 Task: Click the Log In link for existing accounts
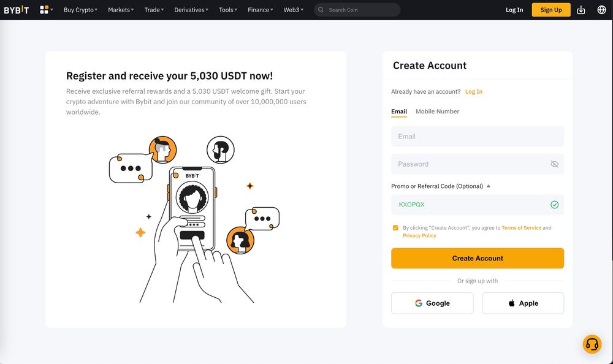(474, 91)
